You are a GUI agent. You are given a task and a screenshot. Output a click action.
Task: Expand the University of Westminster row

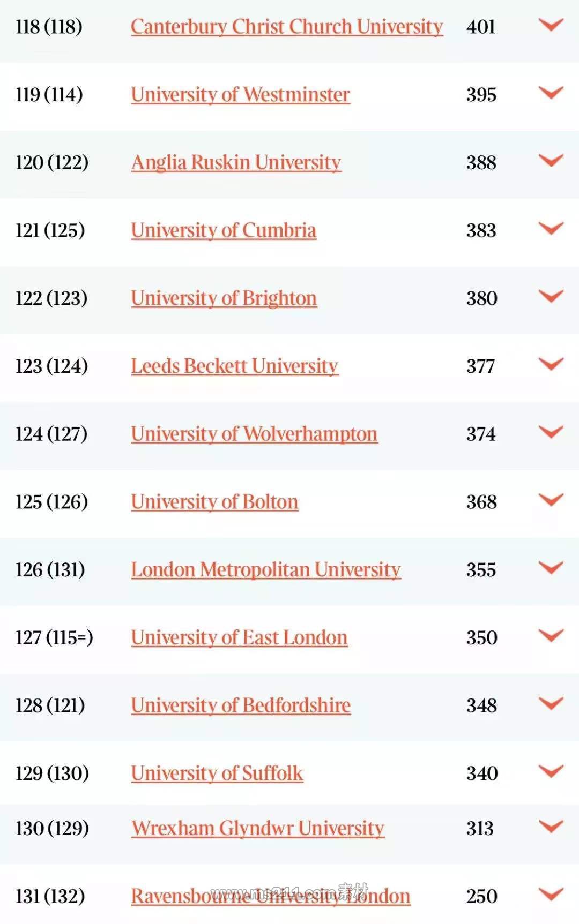point(551,93)
